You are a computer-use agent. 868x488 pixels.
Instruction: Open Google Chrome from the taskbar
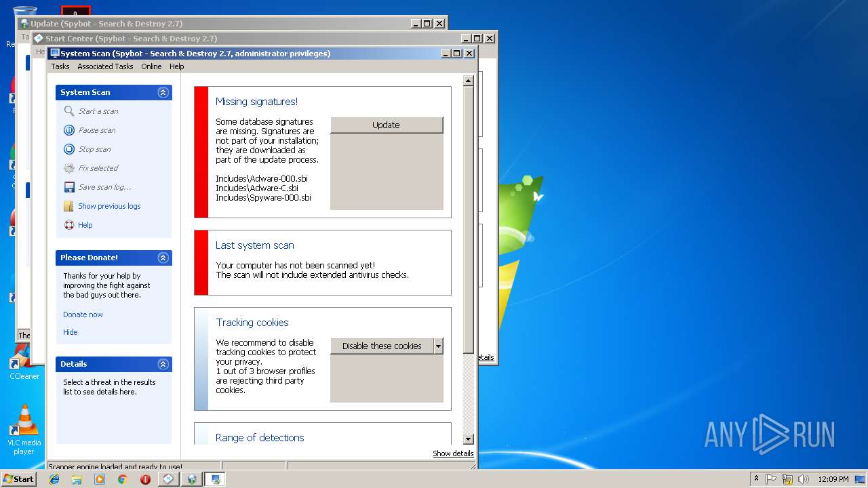[122, 479]
